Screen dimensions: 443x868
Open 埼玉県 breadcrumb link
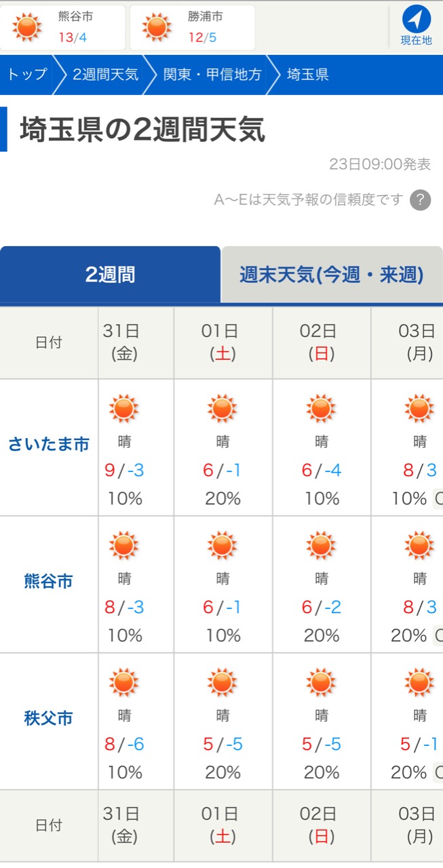[308, 75]
